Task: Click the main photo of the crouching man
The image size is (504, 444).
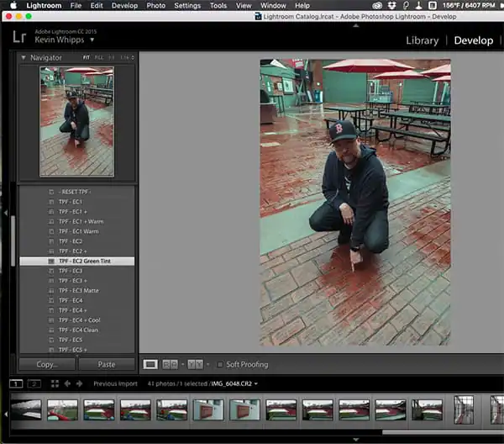Action: pyautogui.click(x=355, y=202)
